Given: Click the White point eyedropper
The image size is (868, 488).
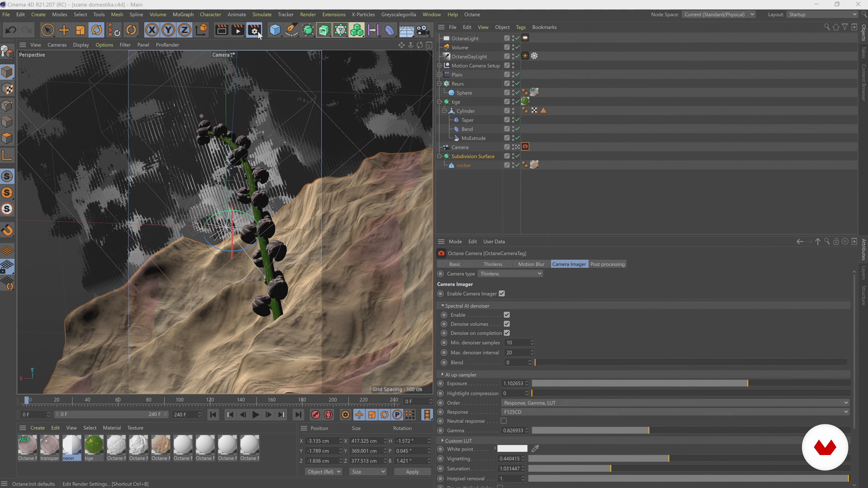Looking at the screenshot, I should click(535, 449).
